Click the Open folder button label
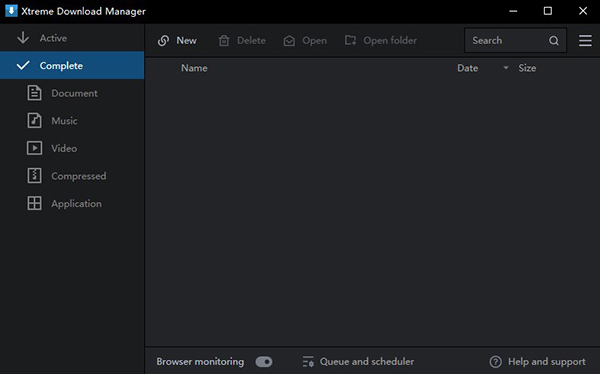 tap(390, 41)
